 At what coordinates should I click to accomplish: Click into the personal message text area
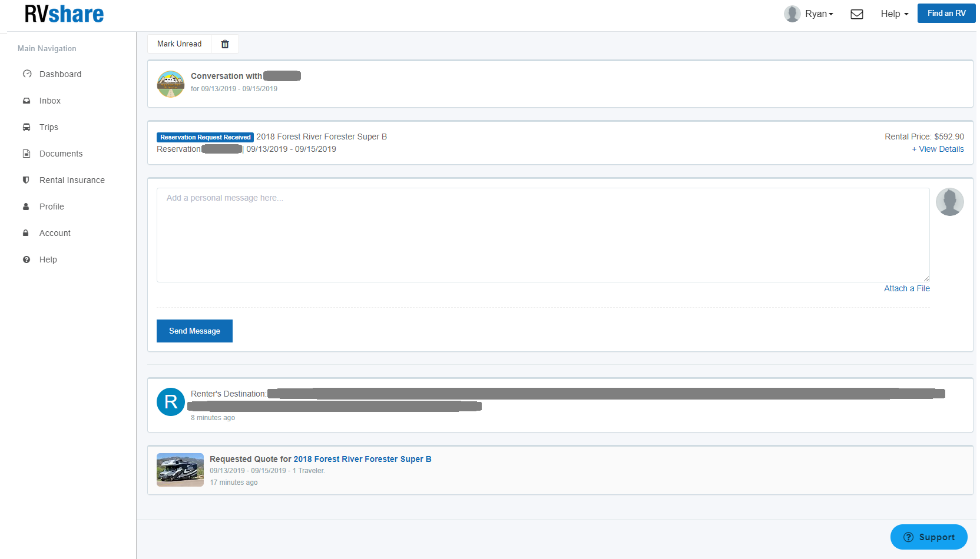click(543, 235)
